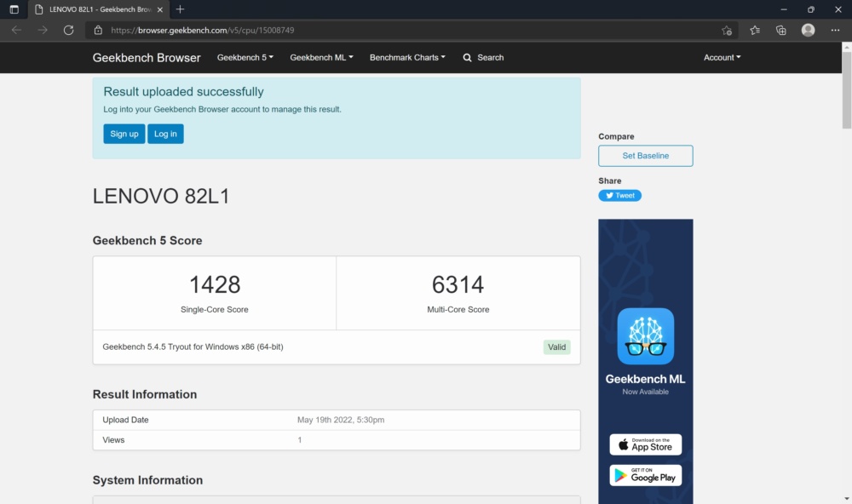Open the Google Play download badge

coord(646,475)
